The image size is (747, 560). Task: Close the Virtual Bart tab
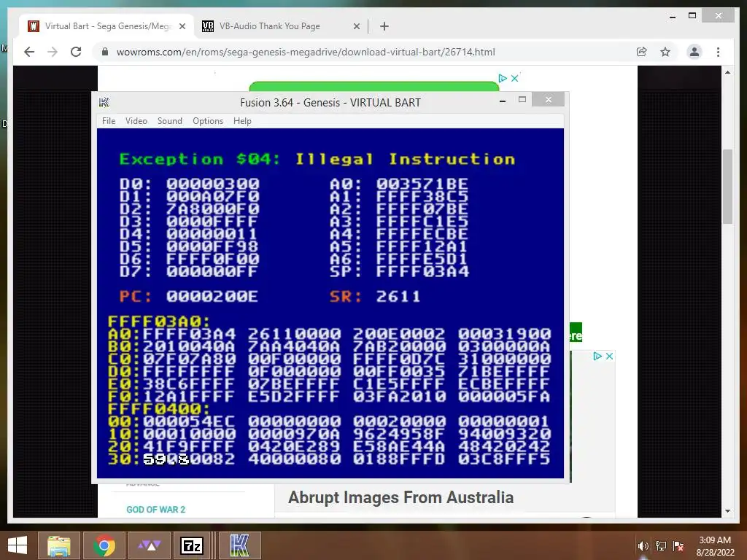point(182,27)
